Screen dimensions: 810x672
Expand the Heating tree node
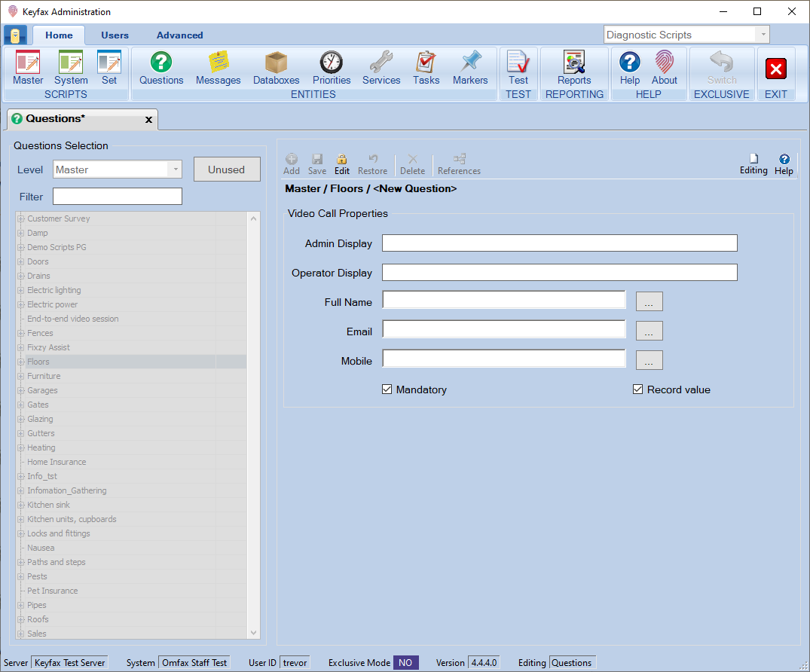tap(20, 447)
